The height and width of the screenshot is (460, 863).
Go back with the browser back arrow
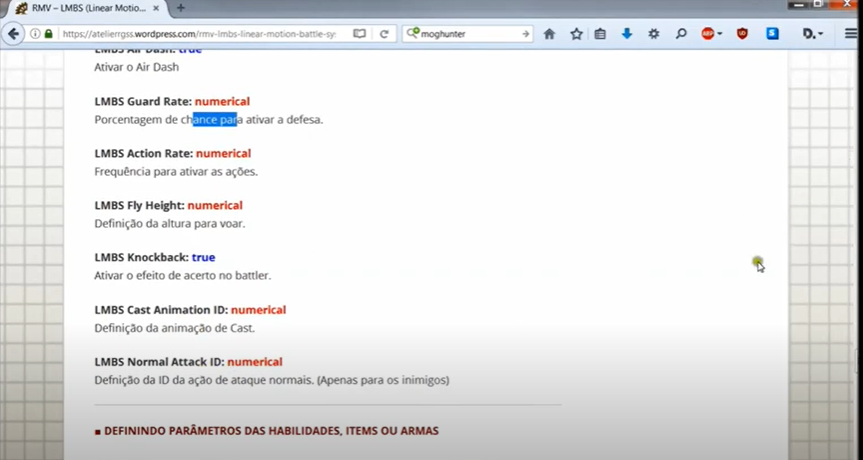[x=13, y=34]
